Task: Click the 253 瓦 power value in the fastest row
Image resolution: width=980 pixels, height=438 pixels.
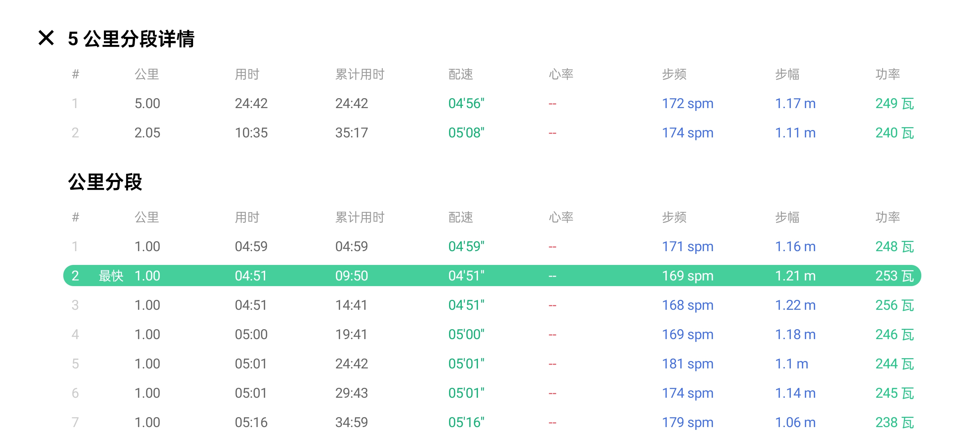Action: (x=894, y=276)
